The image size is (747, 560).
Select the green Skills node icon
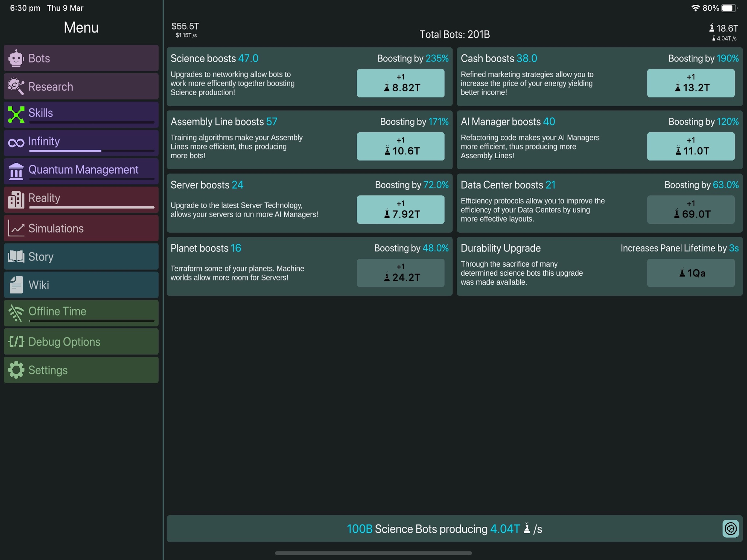point(16,115)
